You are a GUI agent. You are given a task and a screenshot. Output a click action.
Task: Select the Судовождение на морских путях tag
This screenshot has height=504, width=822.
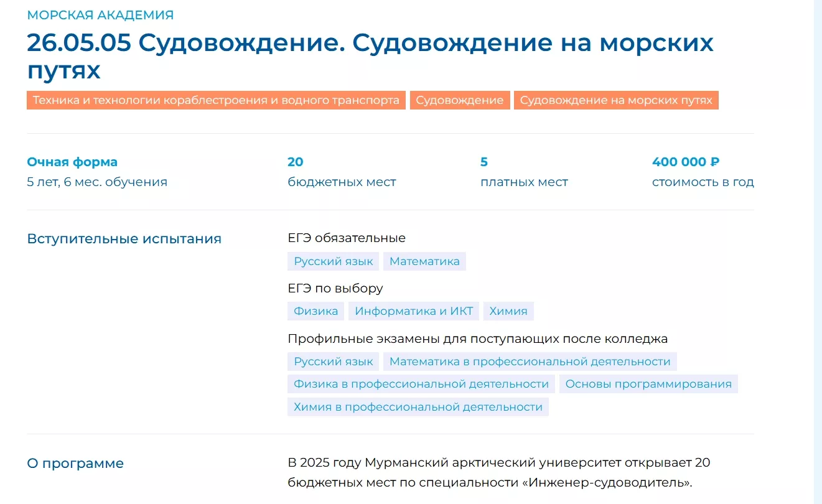pos(616,100)
